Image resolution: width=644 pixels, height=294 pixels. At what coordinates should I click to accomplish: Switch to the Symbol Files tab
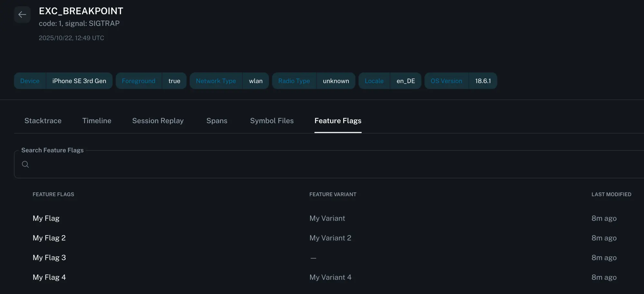coord(271,121)
